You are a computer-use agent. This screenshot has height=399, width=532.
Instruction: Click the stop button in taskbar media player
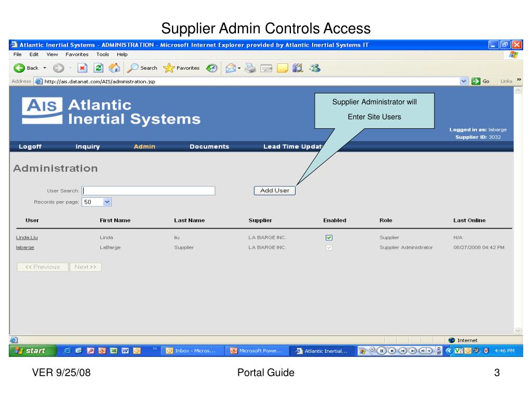pyautogui.click(x=392, y=351)
